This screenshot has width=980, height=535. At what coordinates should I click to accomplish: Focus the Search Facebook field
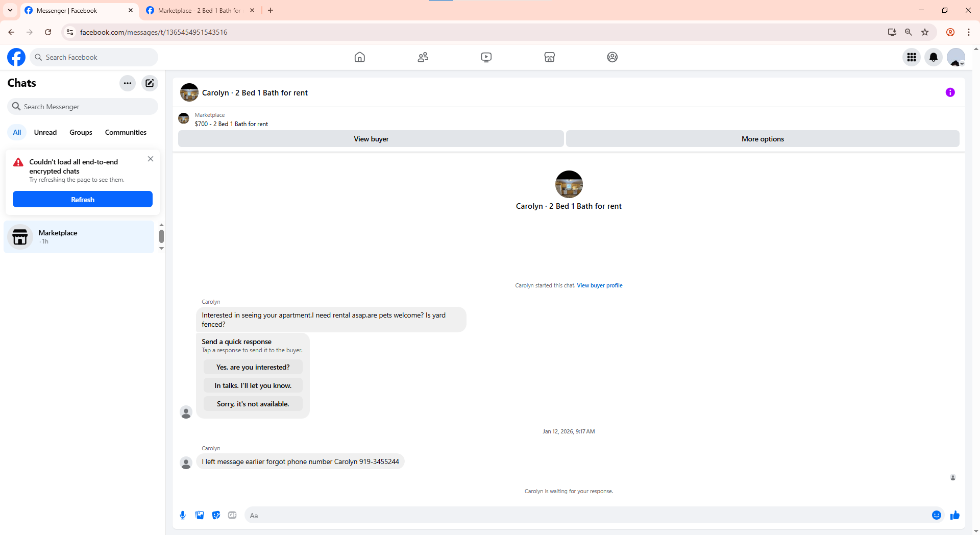[94, 57]
